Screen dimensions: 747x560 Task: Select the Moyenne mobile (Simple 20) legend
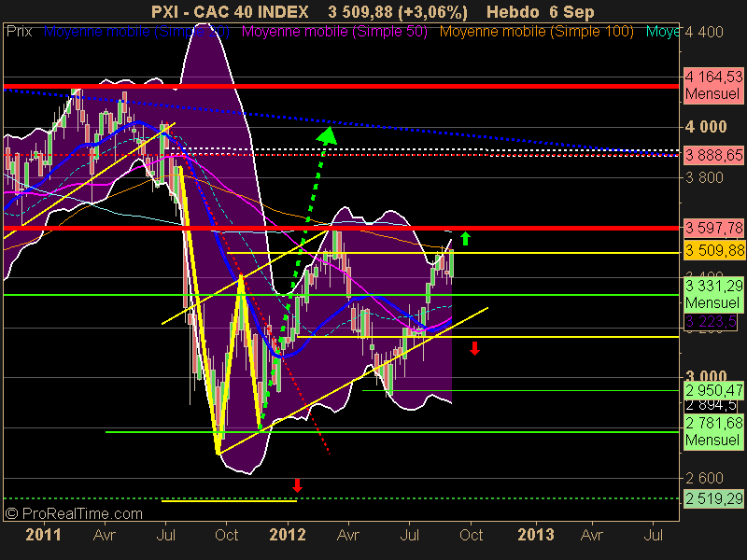point(136,32)
